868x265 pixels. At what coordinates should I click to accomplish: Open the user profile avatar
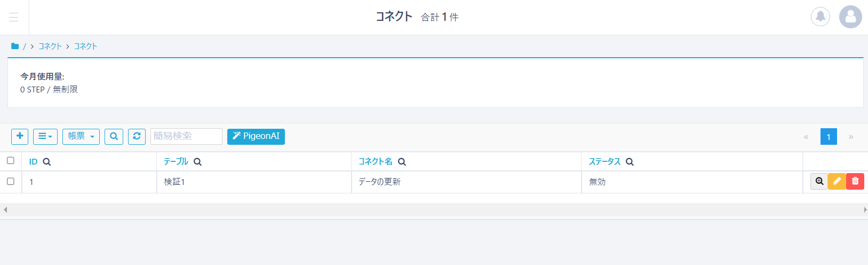tap(850, 17)
